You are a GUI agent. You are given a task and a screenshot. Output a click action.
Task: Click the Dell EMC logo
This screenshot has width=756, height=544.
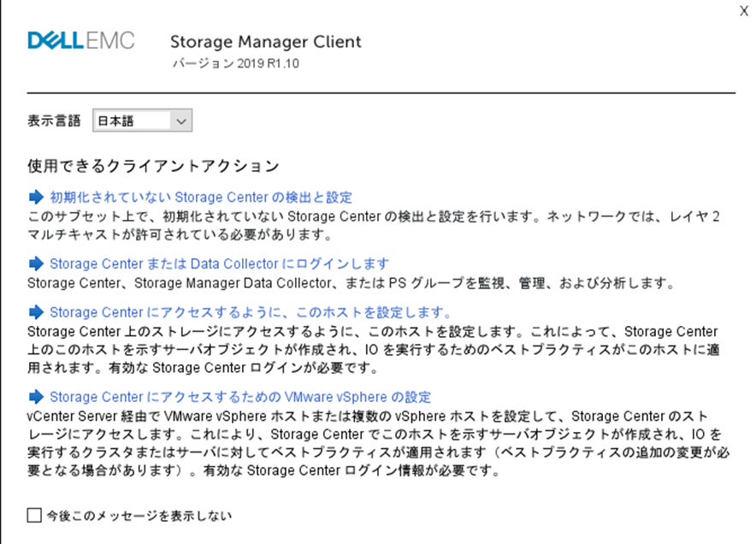81,39
